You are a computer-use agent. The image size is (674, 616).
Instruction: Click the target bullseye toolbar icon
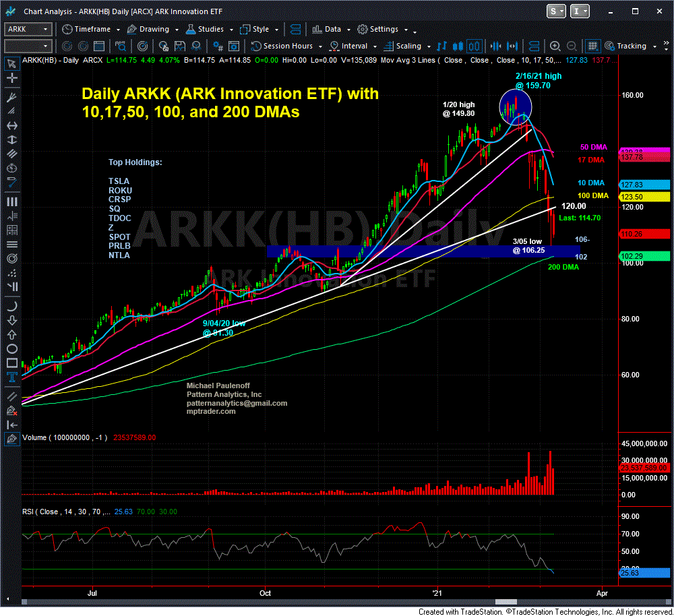142,46
